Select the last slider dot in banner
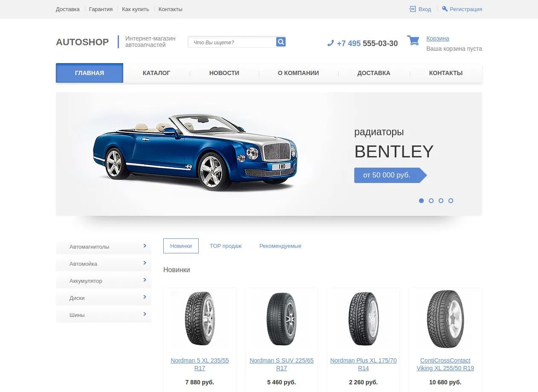This screenshot has width=538, height=392. [451, 200]
